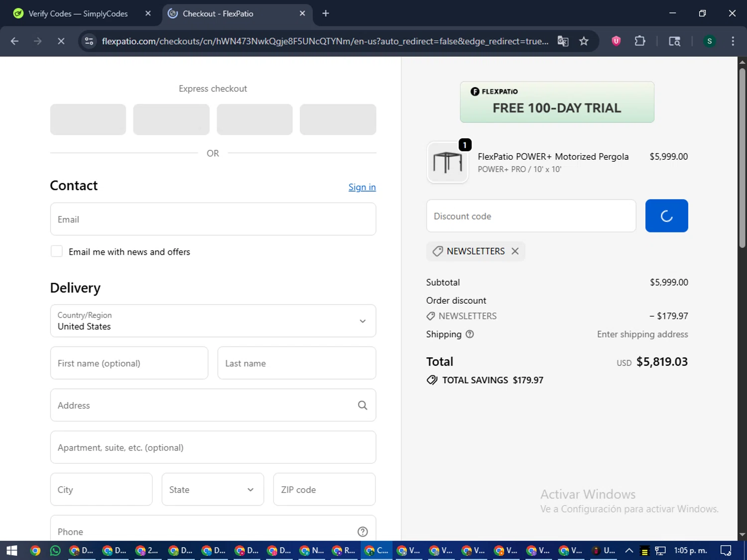Click the shipping help question mark icon
Screen dimensions: 747x560
(x=470, y=335)
